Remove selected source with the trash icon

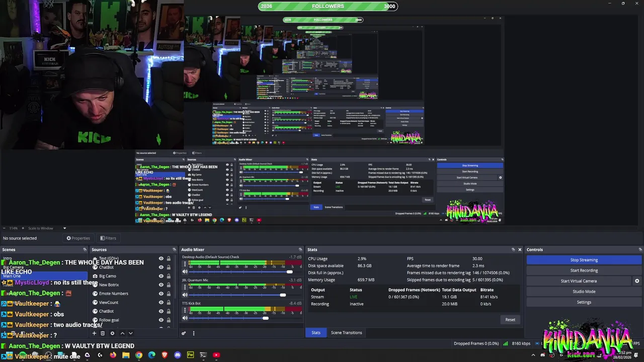click(103, 333)
